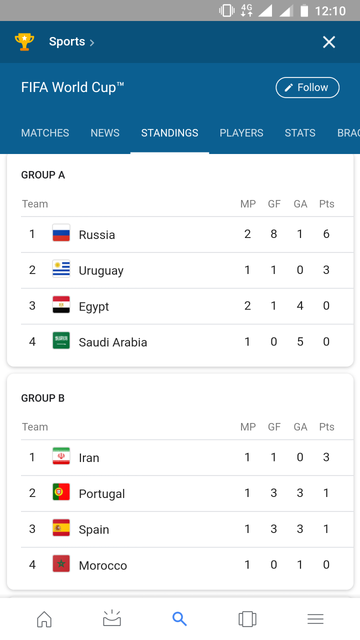Switch to the Matches tab
Screen dimensions: 360x640
[45, 133]
